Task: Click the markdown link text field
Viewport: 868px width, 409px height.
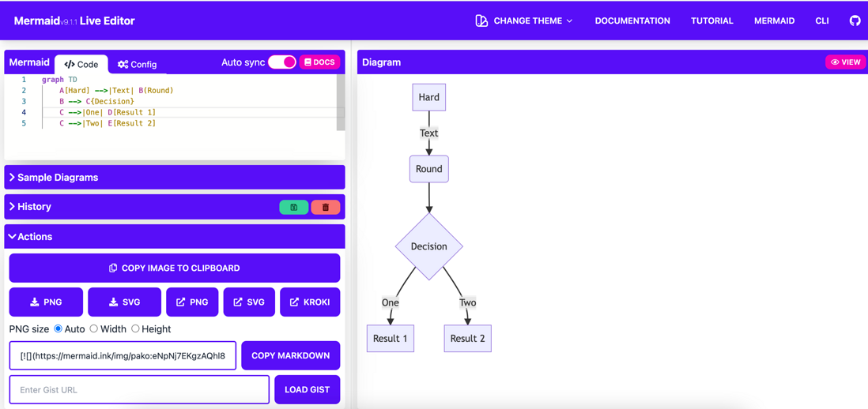Action: pyautogui.click(x=123, y=355)
